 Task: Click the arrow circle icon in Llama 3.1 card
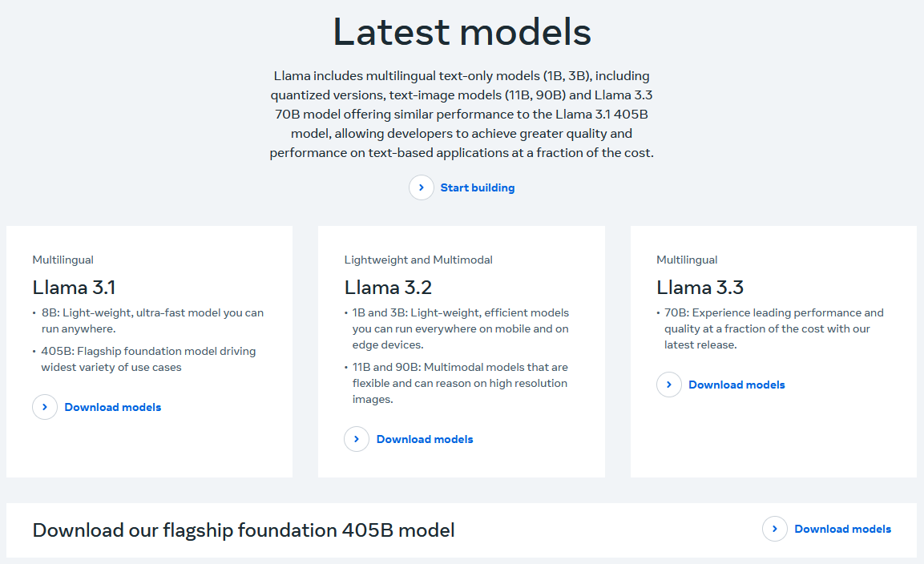coord(45,407)
